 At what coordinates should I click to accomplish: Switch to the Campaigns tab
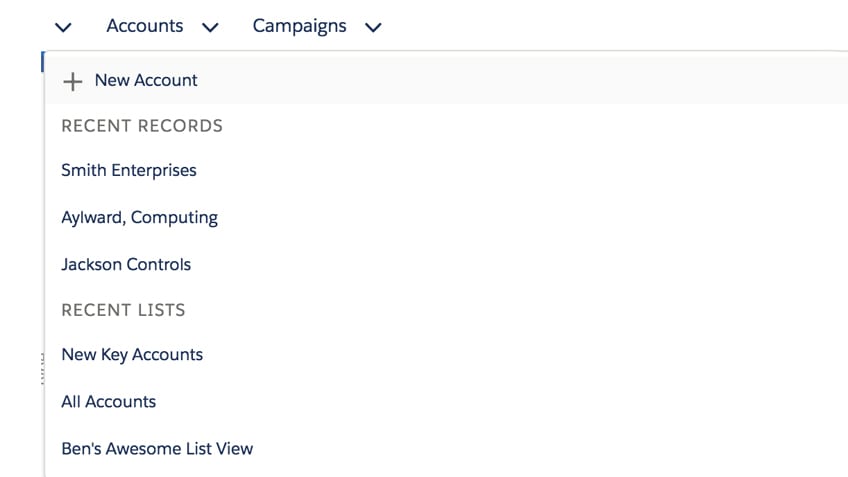pos(299,26)
